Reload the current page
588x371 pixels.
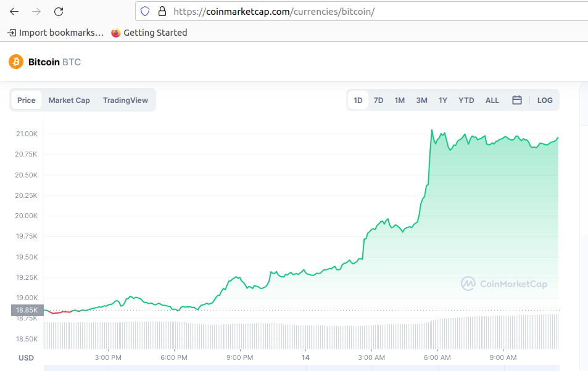(59, 12)
